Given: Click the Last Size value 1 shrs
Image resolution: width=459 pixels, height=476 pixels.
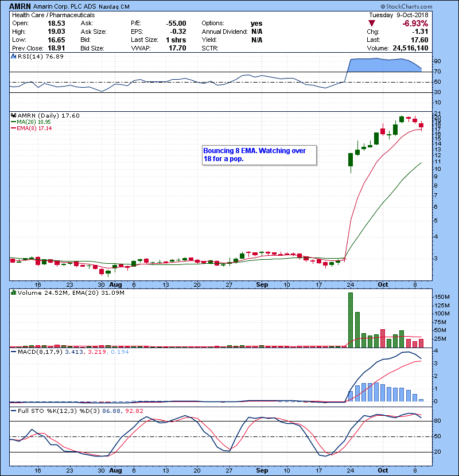Looking at the screenshot, I should (x=176, y=40).
